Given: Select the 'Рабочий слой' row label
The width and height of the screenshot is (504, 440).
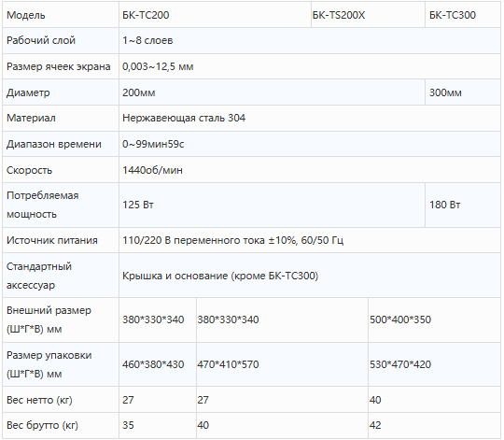Looking at the screenshot, I should click(61, 40).
